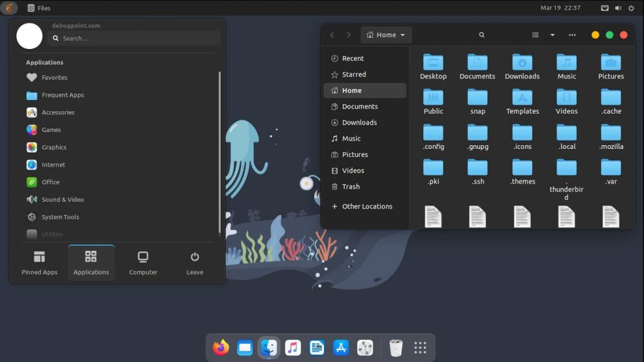This screenshot has width=644, height=362.
Task: Open the Mail app from the dock
Action: (243, 346)
